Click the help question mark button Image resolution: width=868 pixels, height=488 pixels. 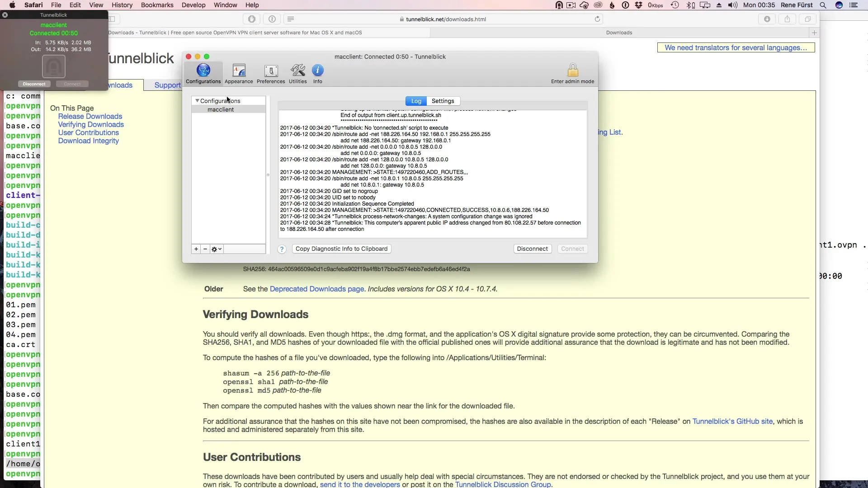[282, 249]
